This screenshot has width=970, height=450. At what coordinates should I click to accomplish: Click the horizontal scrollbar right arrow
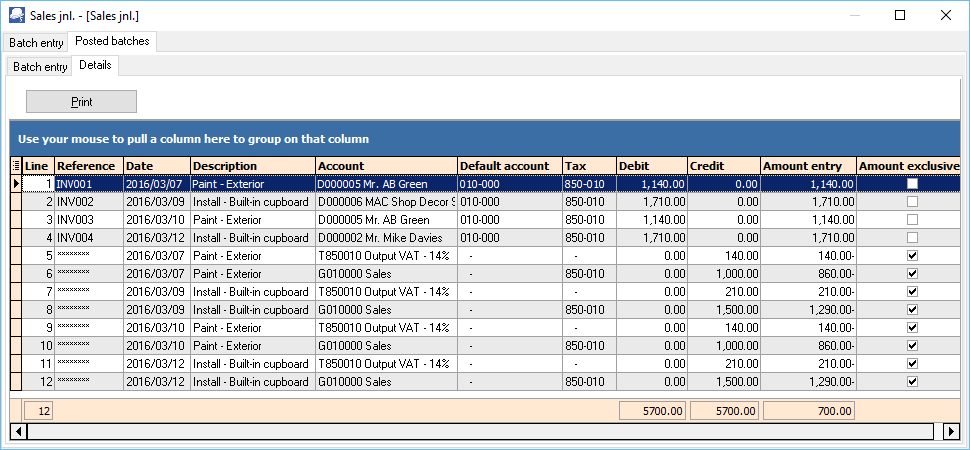pyautogui.click(x=951, y=431)
